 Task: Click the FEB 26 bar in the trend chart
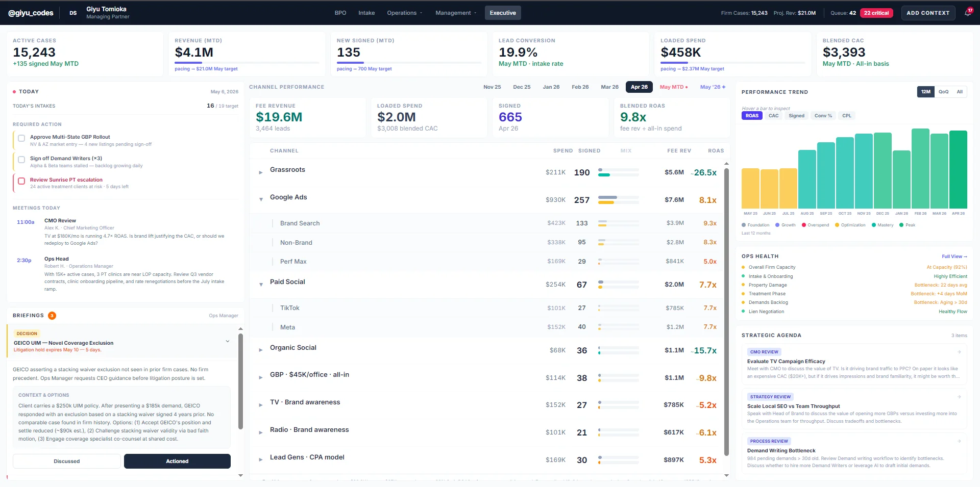click(x=920, y=169)
